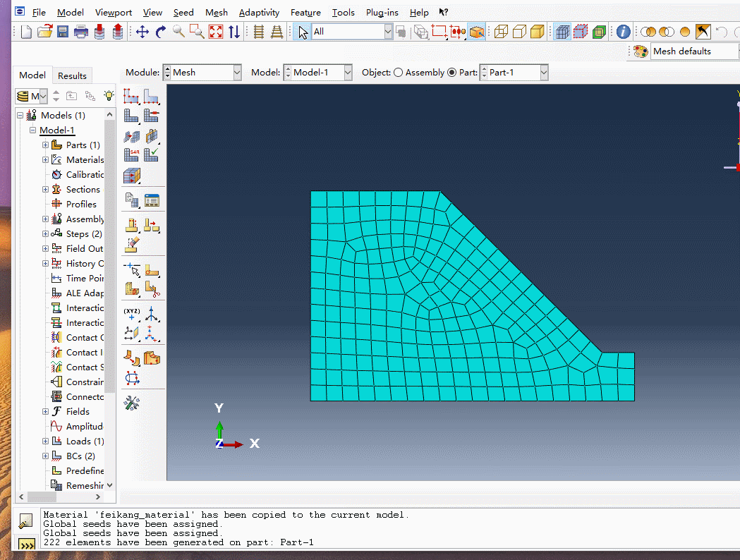Select the Rotate View tool
740x560 pixels.
click(160, 32)
